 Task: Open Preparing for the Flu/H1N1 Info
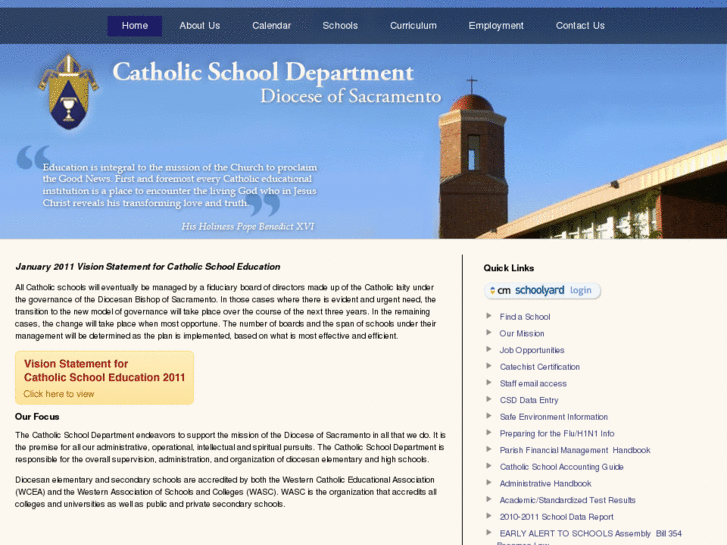[x=557, y=434]
